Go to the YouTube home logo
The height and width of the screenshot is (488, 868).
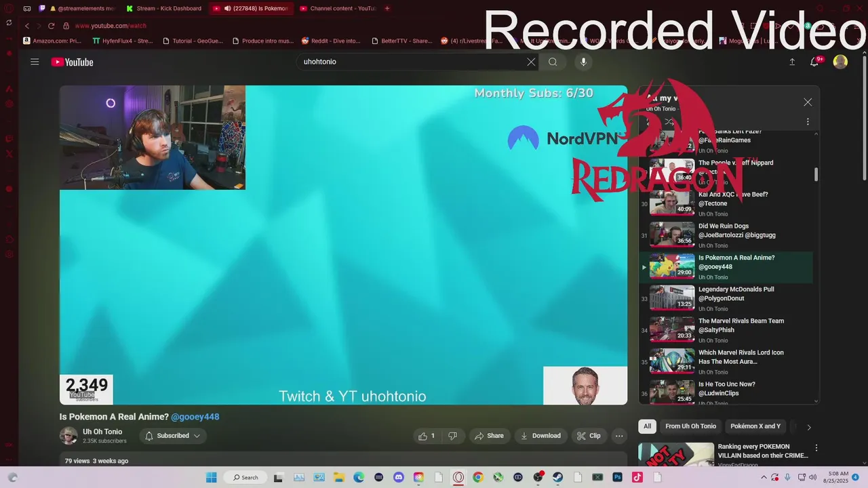(x=72, y=62)
